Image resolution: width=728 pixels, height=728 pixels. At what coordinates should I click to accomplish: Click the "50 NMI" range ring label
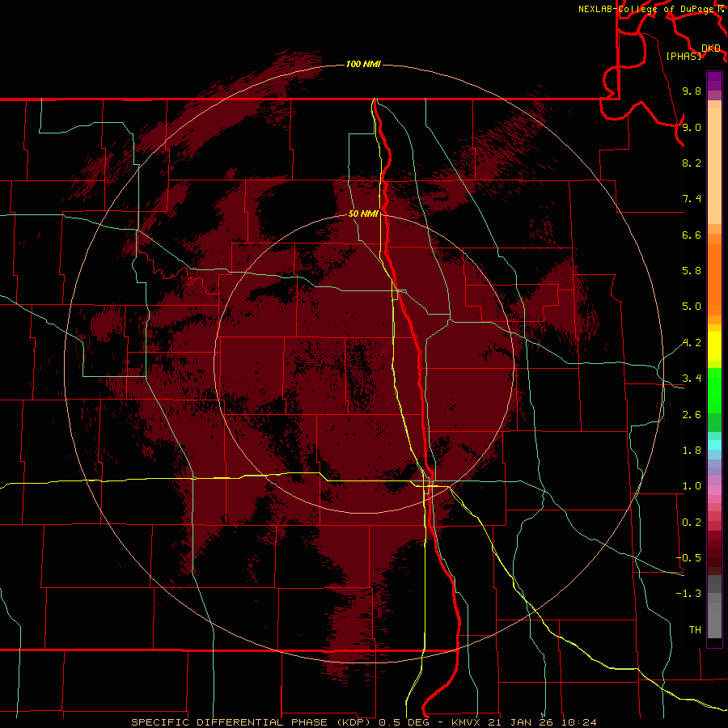tap(363, 214)
